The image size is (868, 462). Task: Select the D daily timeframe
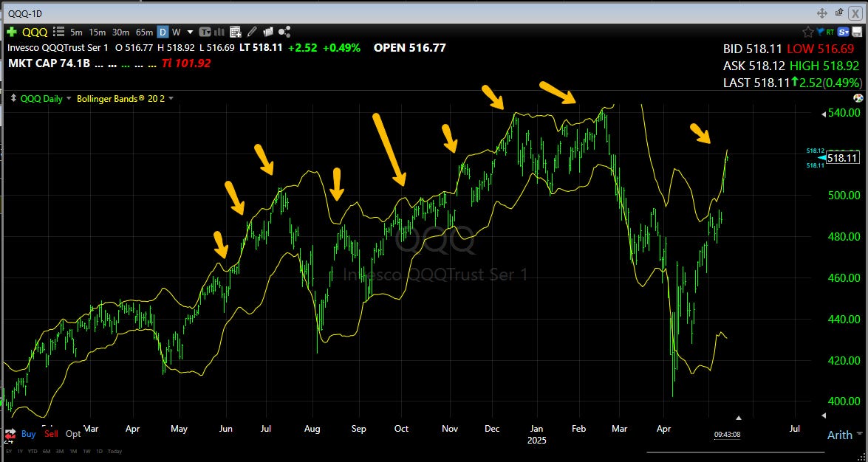[x=163, y=32]
